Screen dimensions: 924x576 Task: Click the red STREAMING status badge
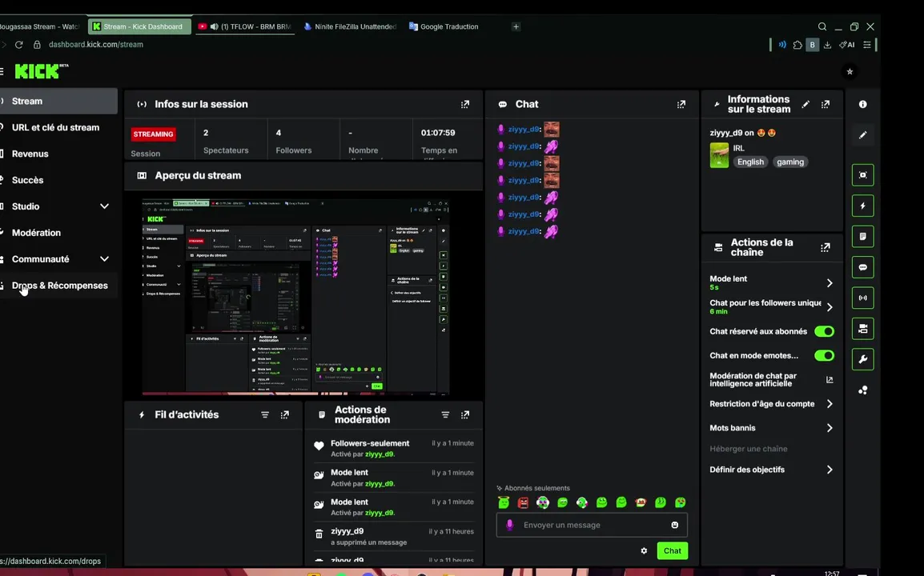click(x=153, y=134)
